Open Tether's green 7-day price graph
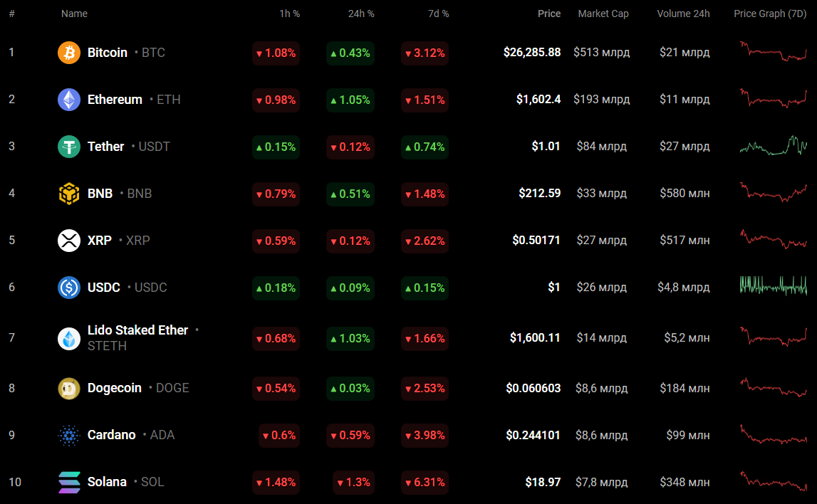Screen dimensions: 817x504 [774, 146]
